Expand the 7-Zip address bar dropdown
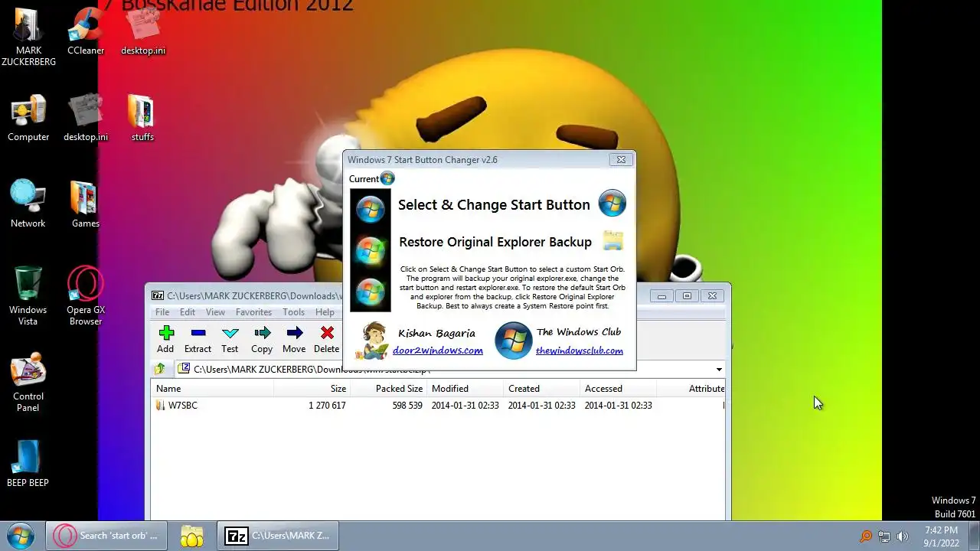 (x=719, y=370)
